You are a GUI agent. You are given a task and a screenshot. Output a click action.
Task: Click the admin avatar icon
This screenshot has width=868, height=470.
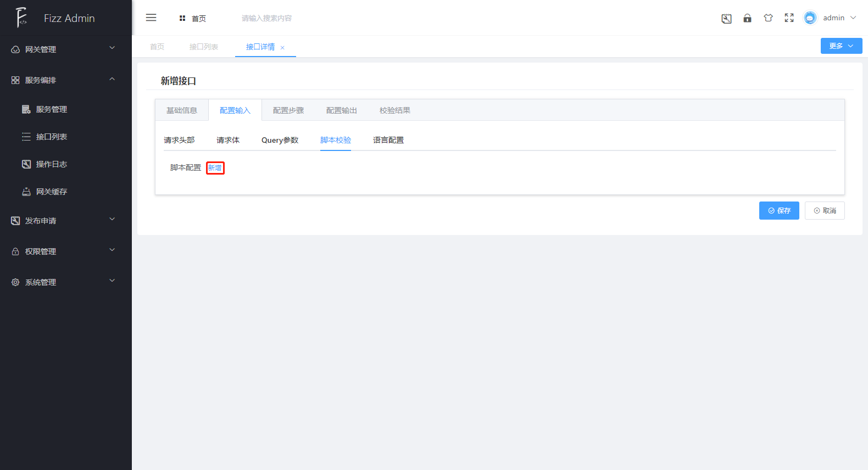(x=810, y=18)
